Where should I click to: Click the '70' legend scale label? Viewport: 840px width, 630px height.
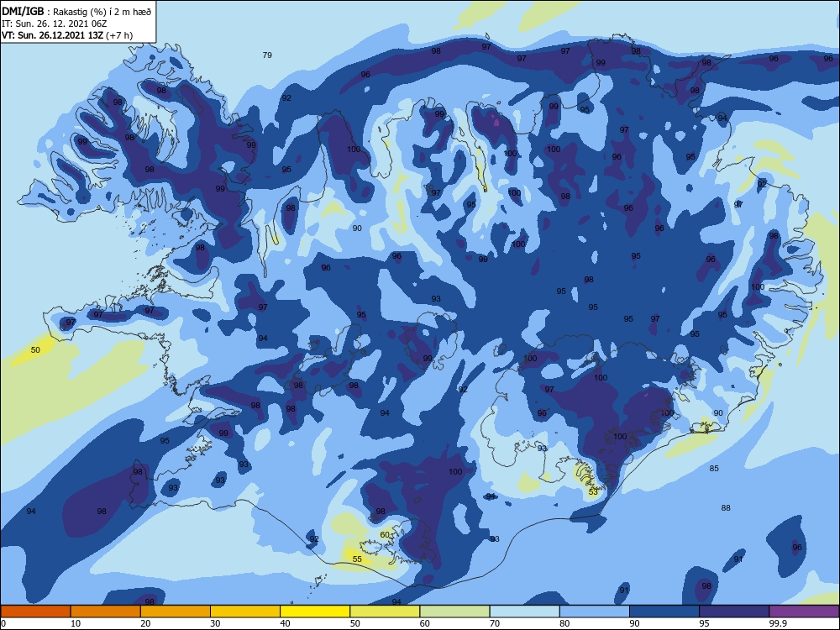point(495,623)
